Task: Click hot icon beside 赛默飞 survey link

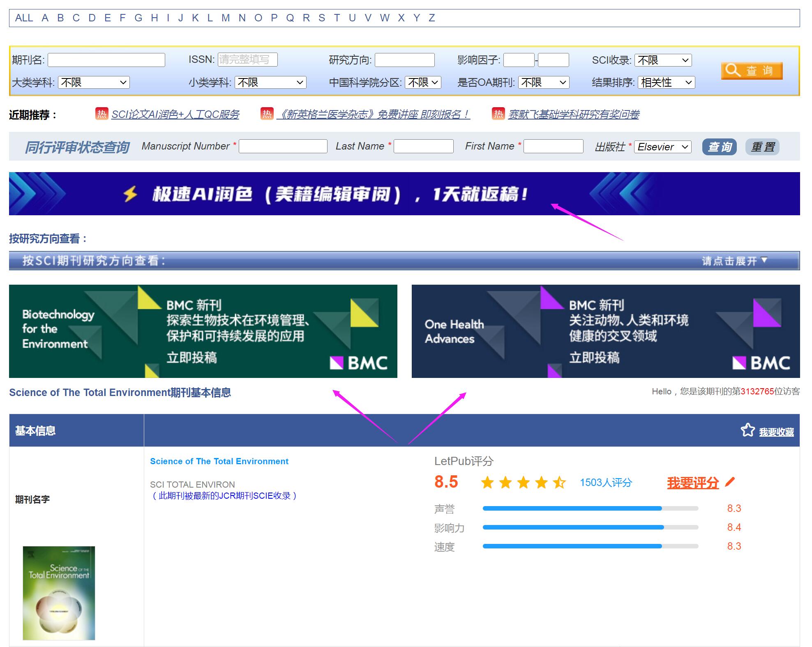Action: 498,114
